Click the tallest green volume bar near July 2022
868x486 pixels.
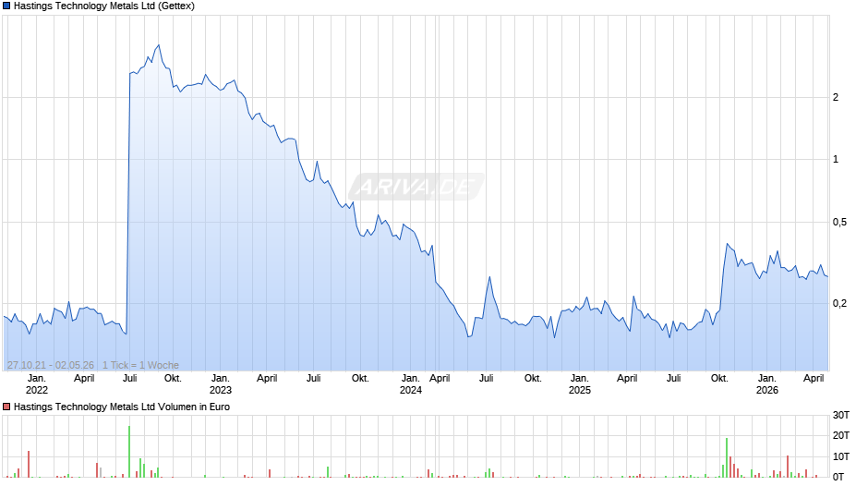pyautogui.click(x=129, y=452)
